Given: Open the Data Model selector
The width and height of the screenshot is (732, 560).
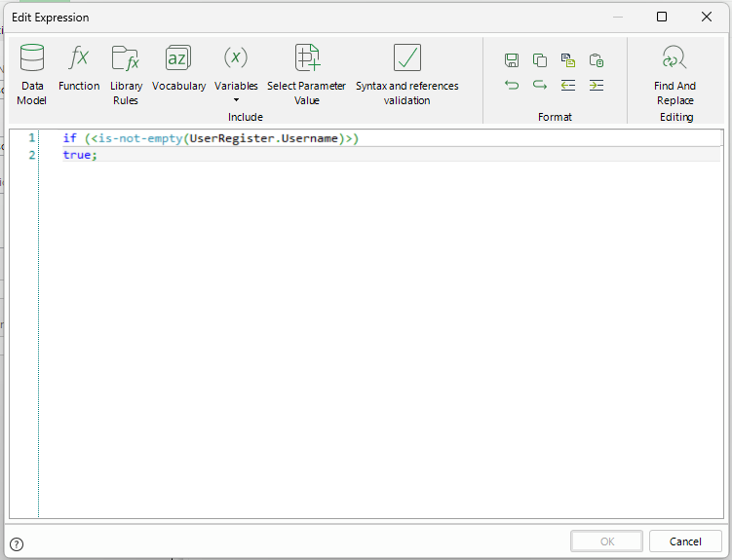Looking at the screenshot, I should click(32, 75).
